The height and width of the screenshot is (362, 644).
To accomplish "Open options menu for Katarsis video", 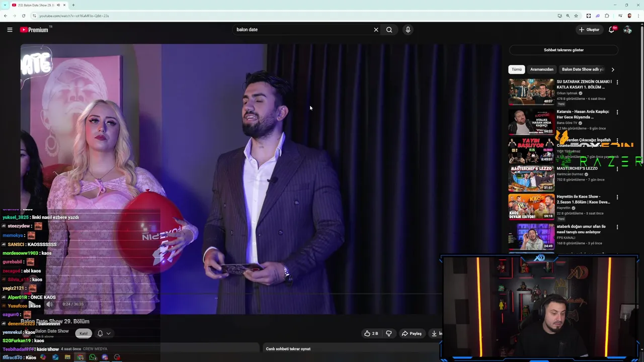I will pos(617,112).
